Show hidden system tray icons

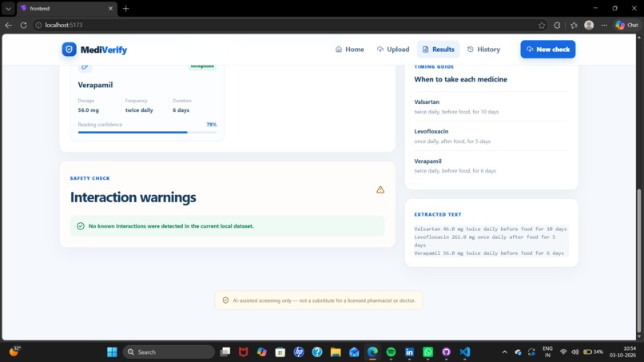505,352
